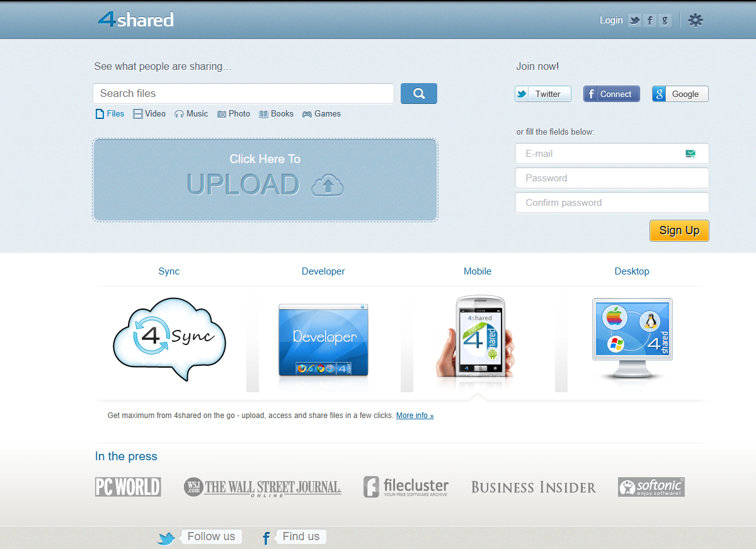
Task: Click the Google icon beside Login
Action: pos(665,20)
